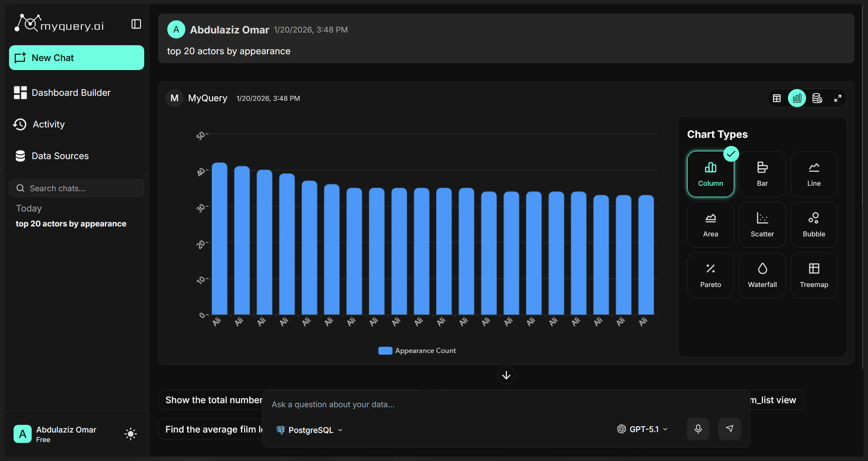The width and height of the screenshot is (868, 461).
Task: Click suggestion 'Find the average film'
Action: (211, 429)
